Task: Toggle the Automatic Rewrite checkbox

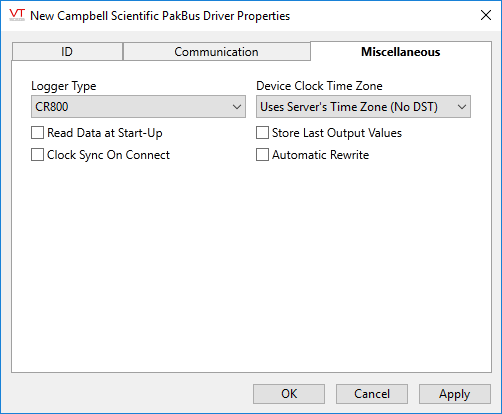Action: coord(262,155)
